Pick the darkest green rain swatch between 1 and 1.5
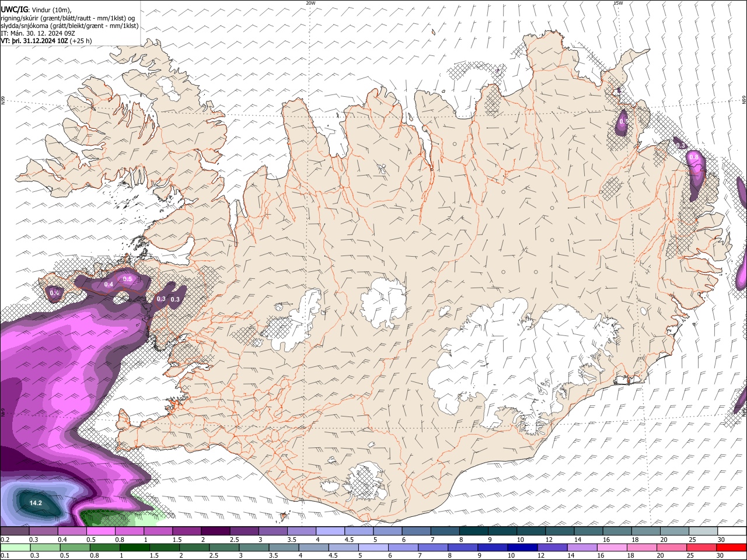This screenshot has height=560, width=747. coord(134,547)
